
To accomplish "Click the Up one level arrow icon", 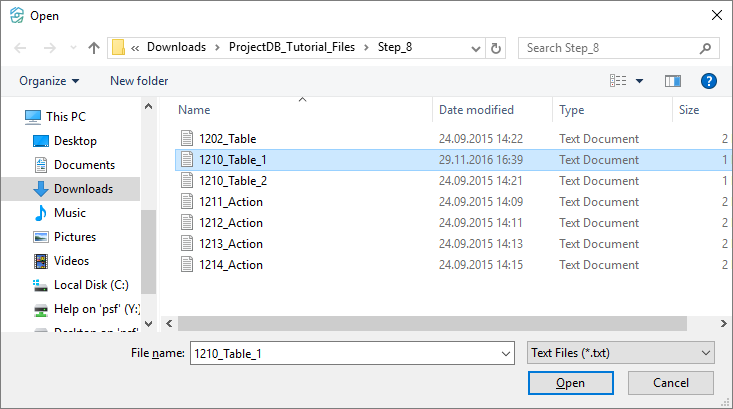I will click(94, 47).
